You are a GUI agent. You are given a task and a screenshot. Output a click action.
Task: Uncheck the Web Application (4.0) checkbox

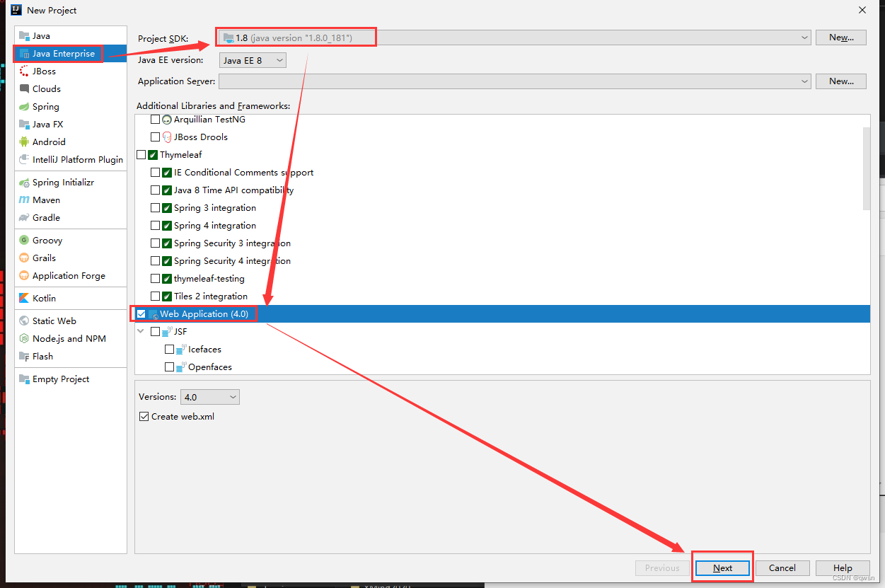point(141,314)
